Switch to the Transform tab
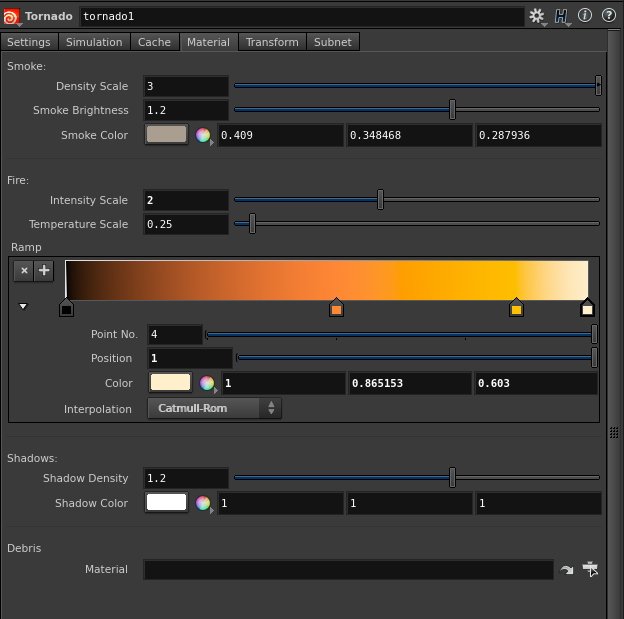Screen dimensions: 624x619 point(272,42)
